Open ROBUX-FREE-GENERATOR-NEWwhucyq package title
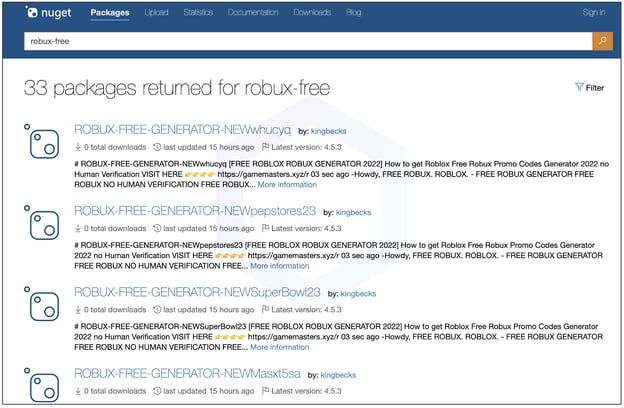 pos(183,130)
